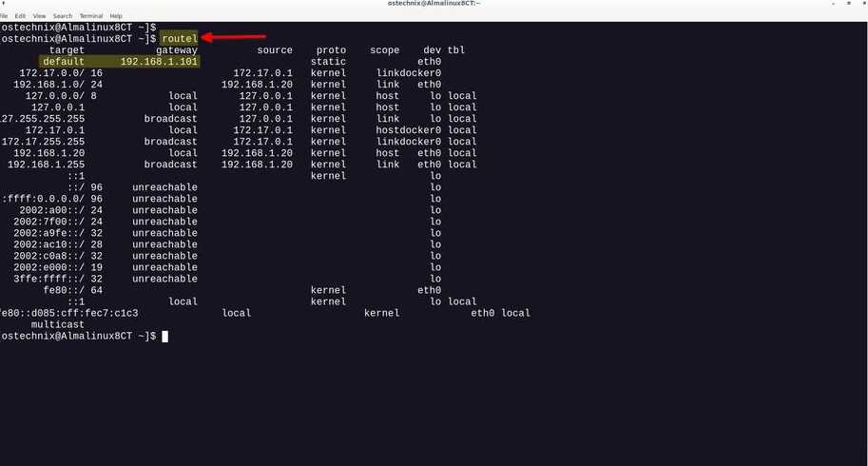Click the 'static' proto value
This screenshot has height=466, width=868.
(328, 62)
